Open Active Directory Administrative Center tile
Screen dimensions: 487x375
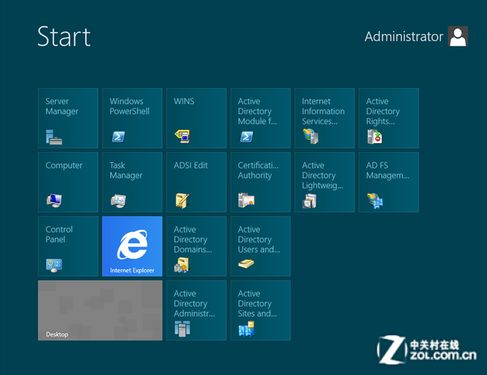click(196, 310)
